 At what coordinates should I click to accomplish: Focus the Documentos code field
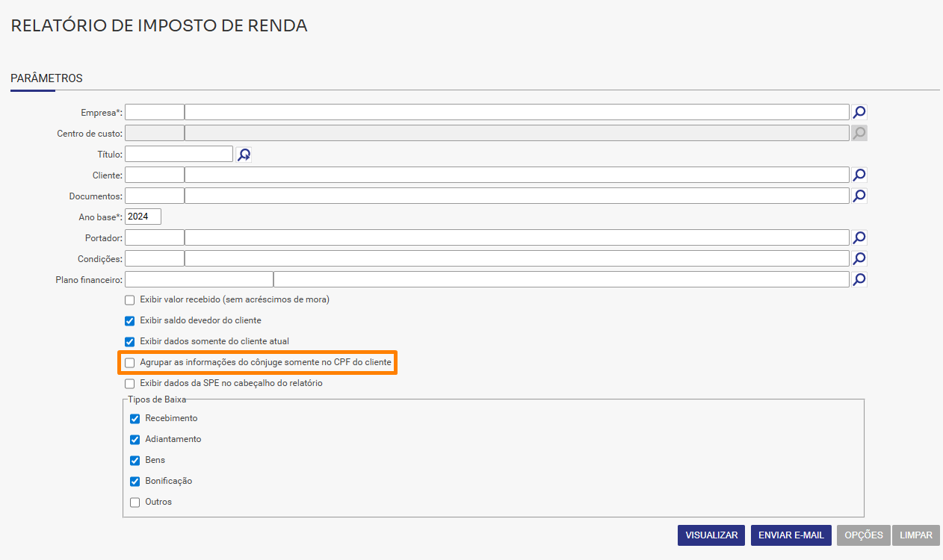[x=155, y=196]
